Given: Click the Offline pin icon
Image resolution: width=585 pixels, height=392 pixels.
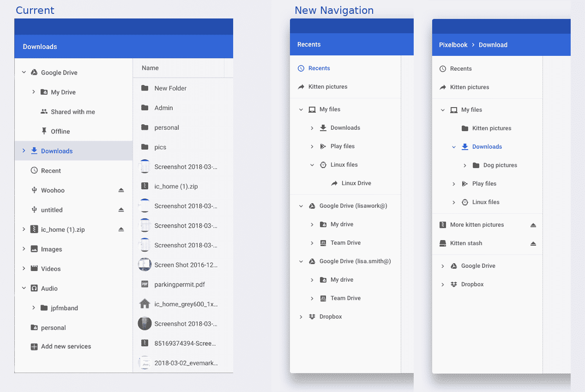Looking at the screenshot, I should 44,132.
